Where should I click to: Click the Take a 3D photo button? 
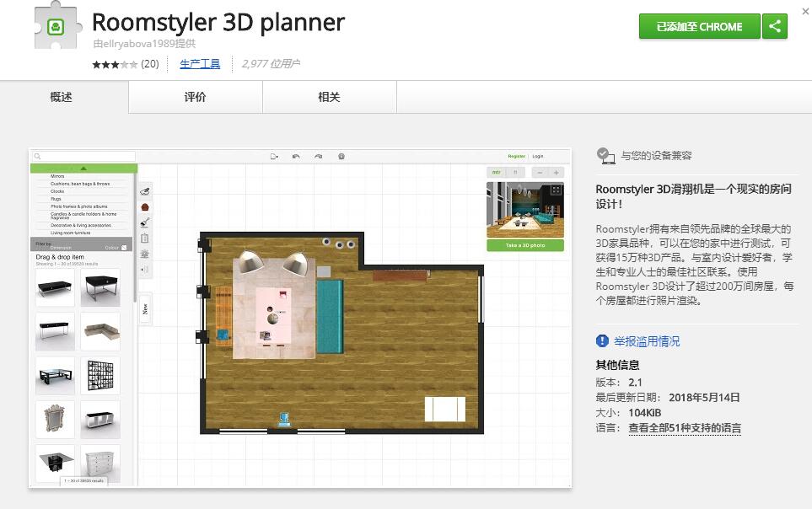(525, 245)
